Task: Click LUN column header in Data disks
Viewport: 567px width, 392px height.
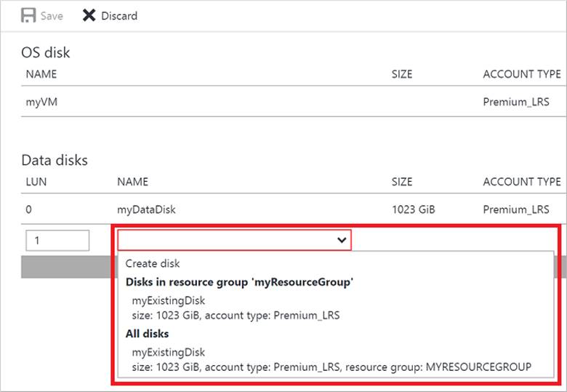Action: 36,182
